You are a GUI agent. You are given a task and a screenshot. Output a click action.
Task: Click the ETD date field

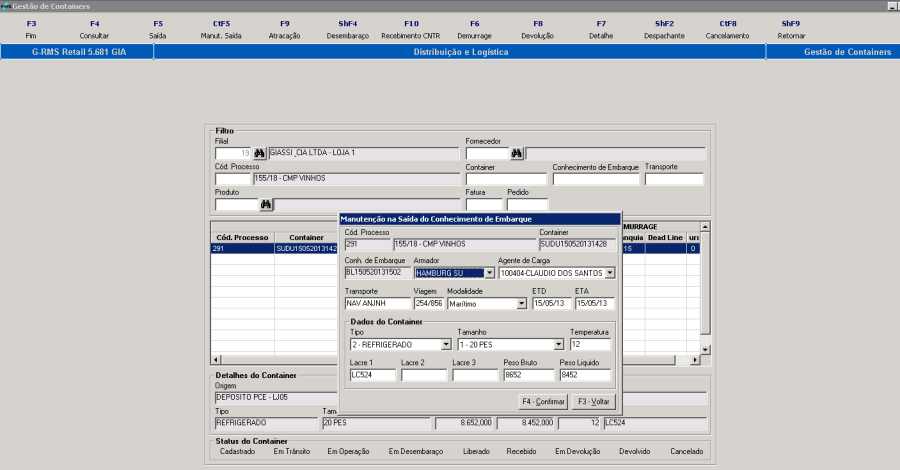[x=550, y=303]
